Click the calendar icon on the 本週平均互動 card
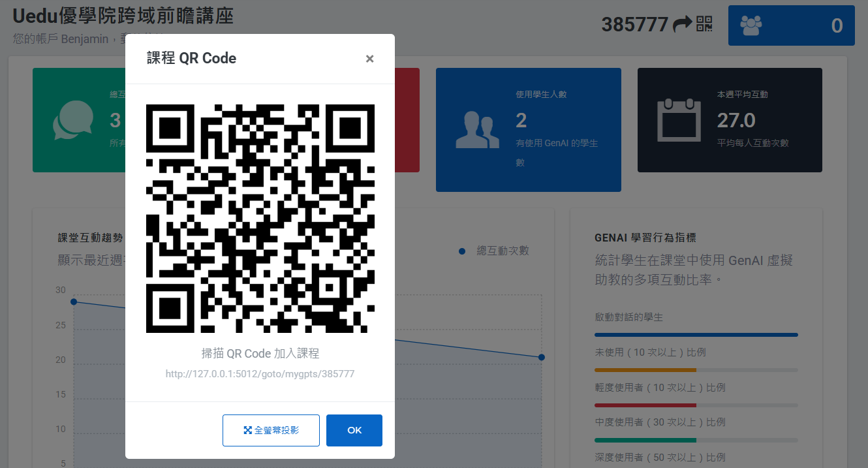This screenshot has height=468, width=868. (679, 119)
